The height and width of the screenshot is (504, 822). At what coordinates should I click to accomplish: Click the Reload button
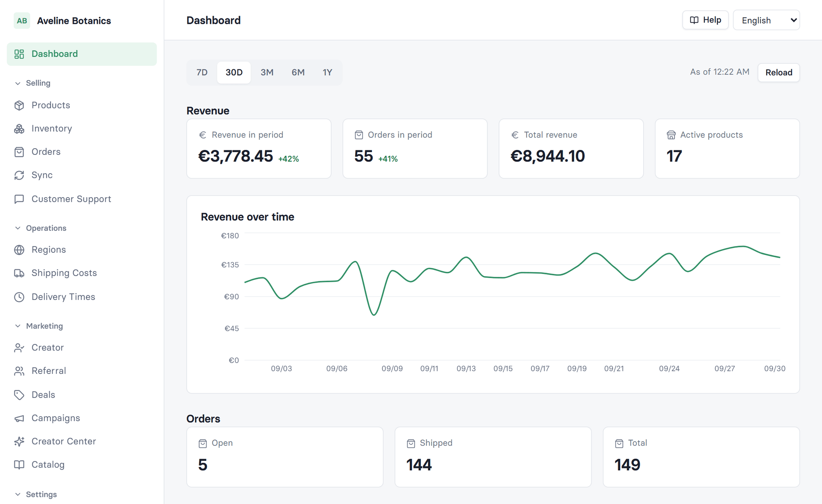[778, 73]
